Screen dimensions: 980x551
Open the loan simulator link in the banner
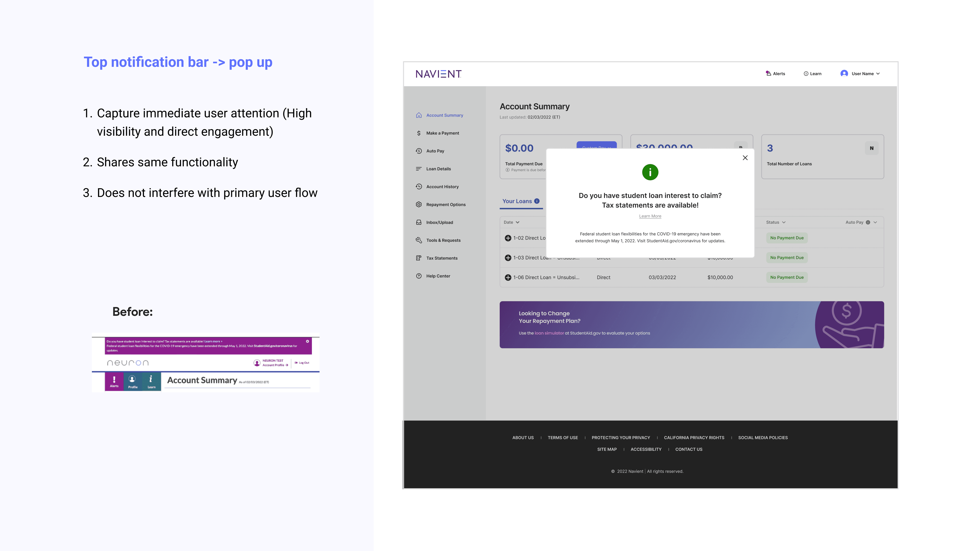tap(549, 333)
